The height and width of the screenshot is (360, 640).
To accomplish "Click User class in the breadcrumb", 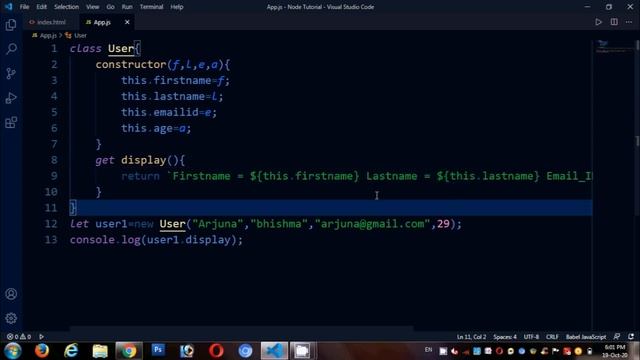I will [80, 36].
